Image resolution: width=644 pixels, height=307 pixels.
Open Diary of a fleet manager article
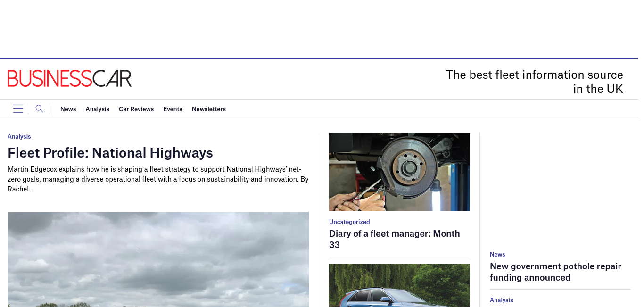coord(395,239)
